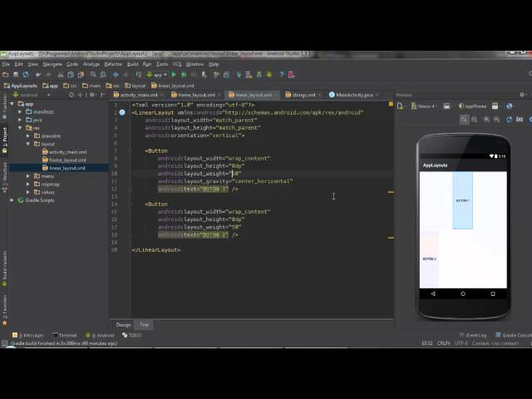Click the Attach debugger toolbar icon

(204, 75)
